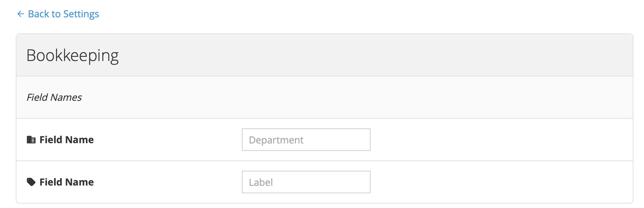Focus the field showing Department placeholder
Image resolution: width=644 pixels, height=208 pixels.
[x=306, y=140]
